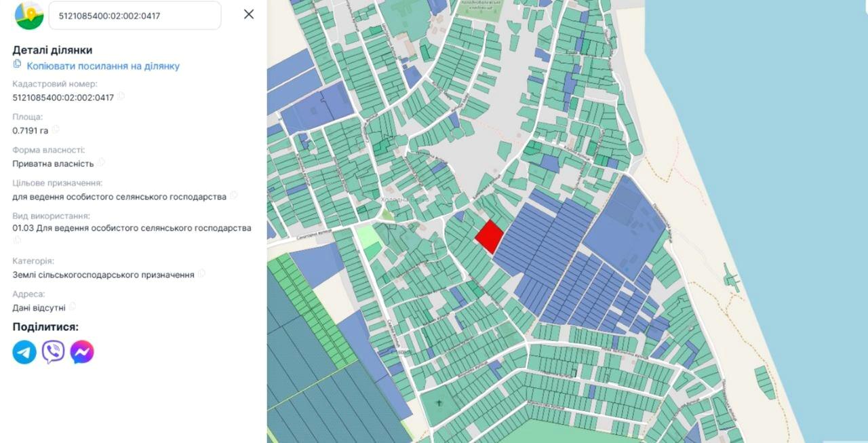This screenshot has width=868, height=443.
Task: Click the cemetery cross marker on map
Action: point(439,404)
